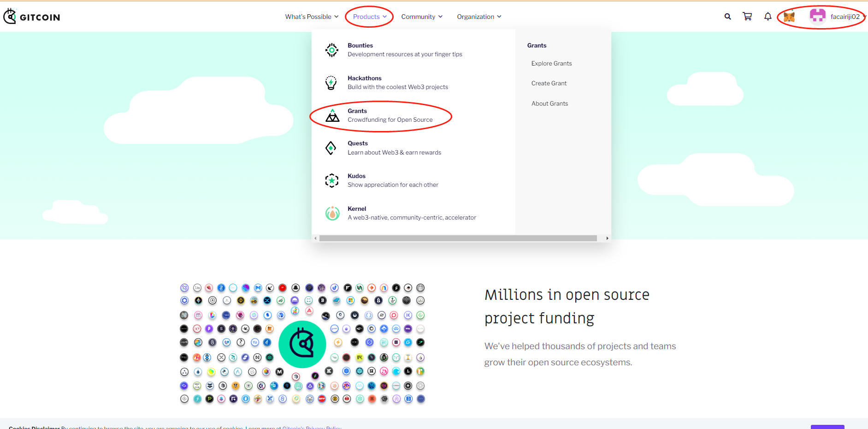The width and height of the screenshot is (868, 429).
Task: Click the Create Grant link
Action: (x=549, y=83)
